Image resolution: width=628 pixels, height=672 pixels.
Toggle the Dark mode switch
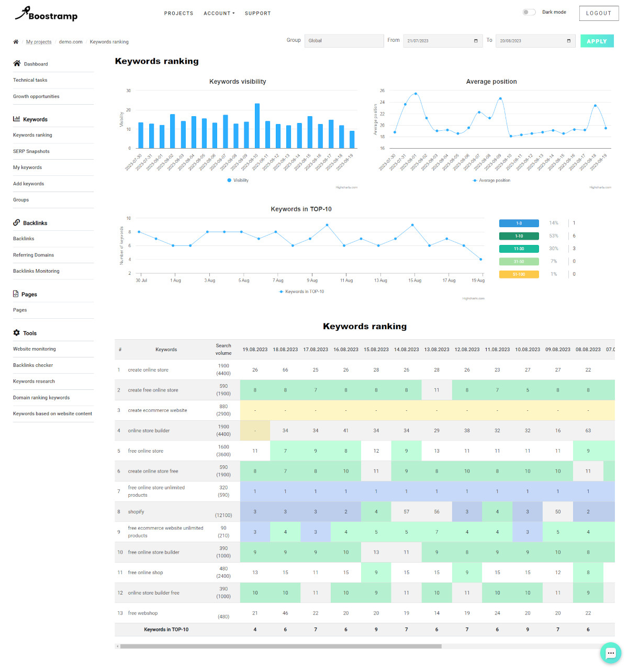point(529,12)
